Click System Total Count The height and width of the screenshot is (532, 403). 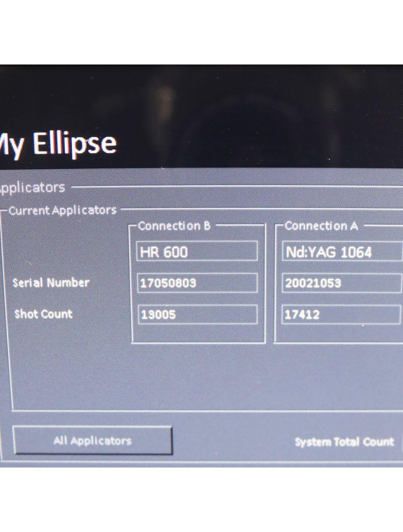pyautogui.click(x=345, y=442)
